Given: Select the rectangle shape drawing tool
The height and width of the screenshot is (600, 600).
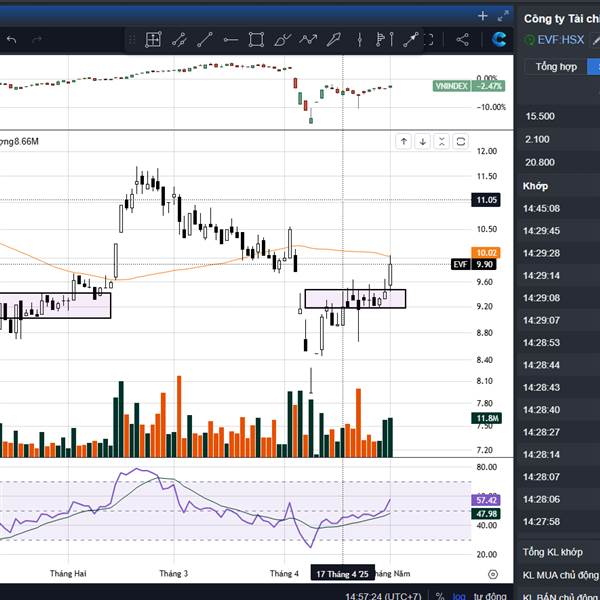Looking at the screenshot, I should click(x=256, y=39).
